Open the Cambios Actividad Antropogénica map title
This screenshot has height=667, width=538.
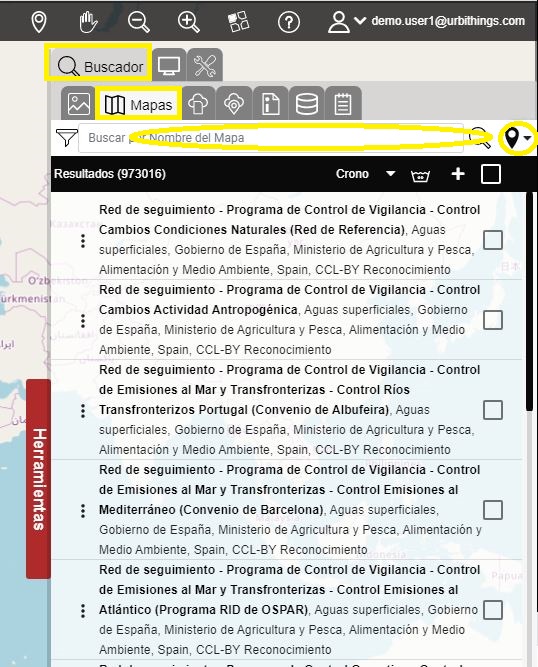[x=290, y=299]
